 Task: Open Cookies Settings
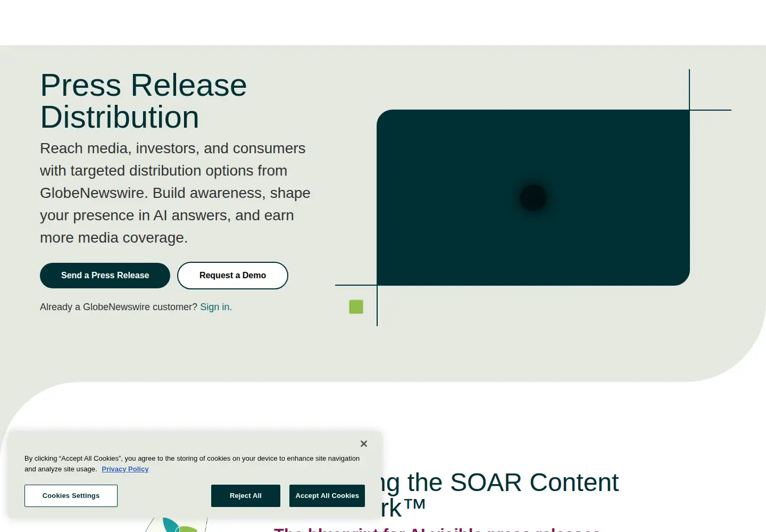(x=71, y=496)
